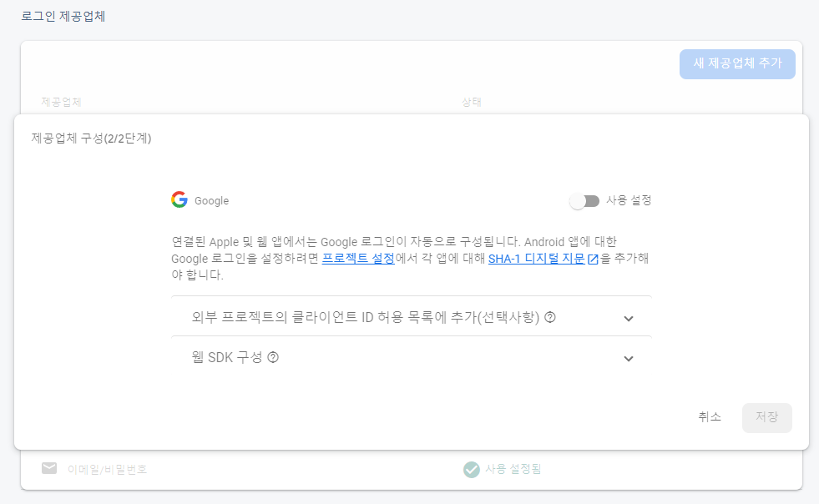Viewport: 819px width, 504px height.
Task: Click the Google logo icon
Action: pos(179,199)
